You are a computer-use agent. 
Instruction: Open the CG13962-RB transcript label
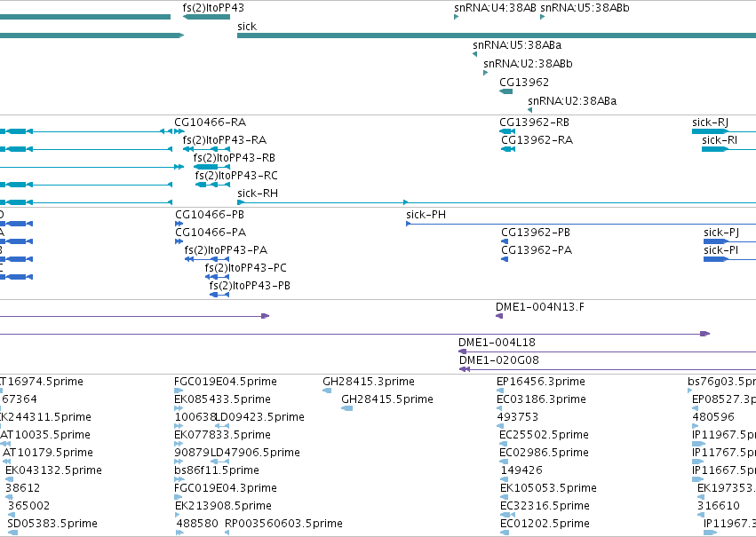click(534, 122)
